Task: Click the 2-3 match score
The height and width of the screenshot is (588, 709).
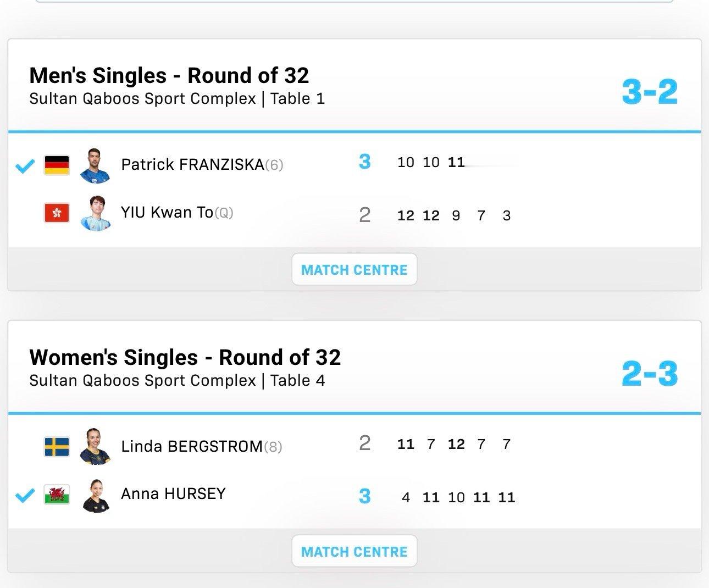Action: point(650,374)
